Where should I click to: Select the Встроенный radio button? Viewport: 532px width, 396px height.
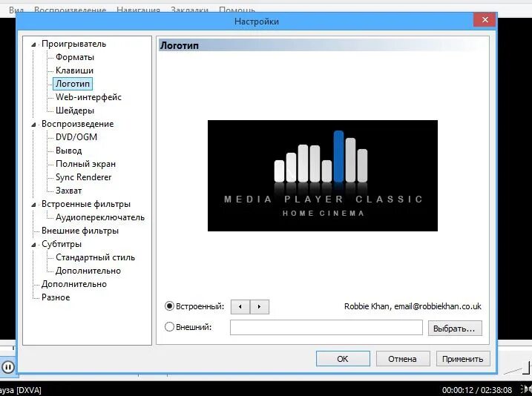169,306
